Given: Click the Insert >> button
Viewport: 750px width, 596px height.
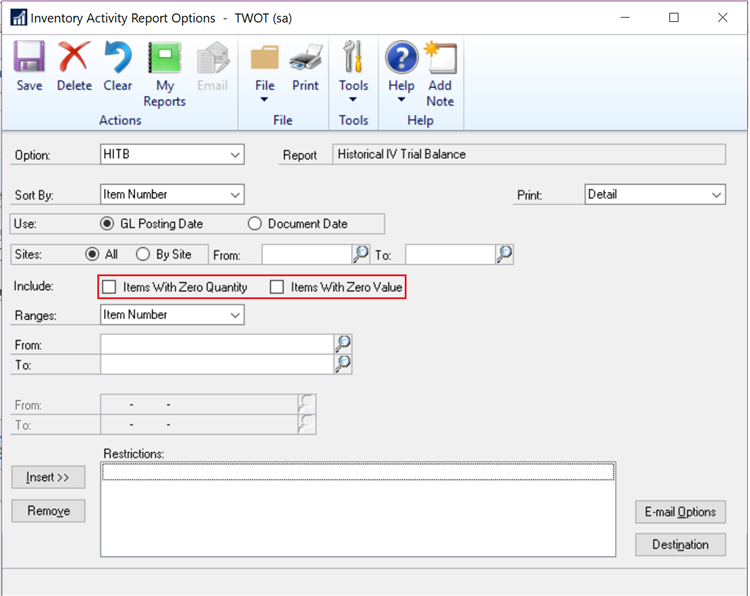Looking at the screenshot, I should click(x=48, y=478).
